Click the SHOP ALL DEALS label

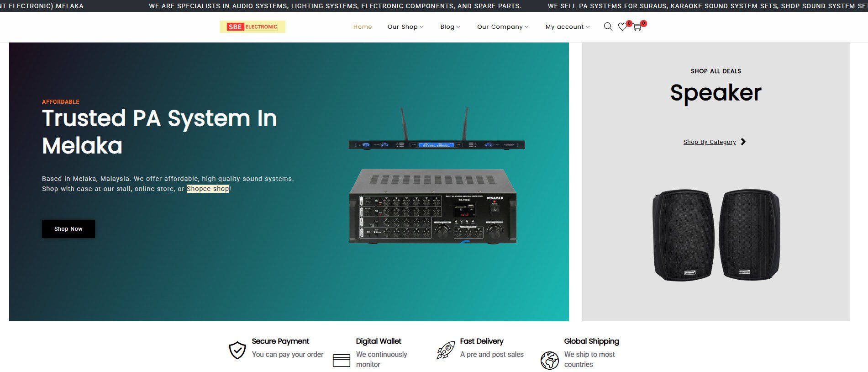click(716, 71)
